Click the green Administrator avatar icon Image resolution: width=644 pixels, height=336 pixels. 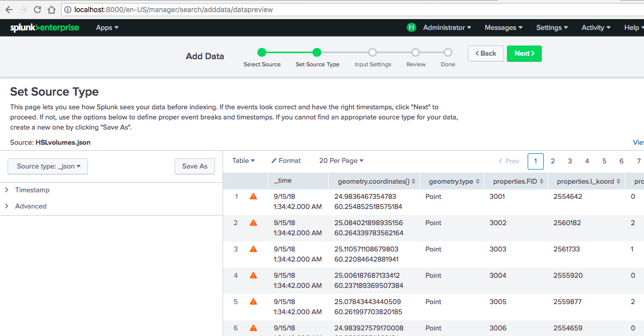click(411, 27)
